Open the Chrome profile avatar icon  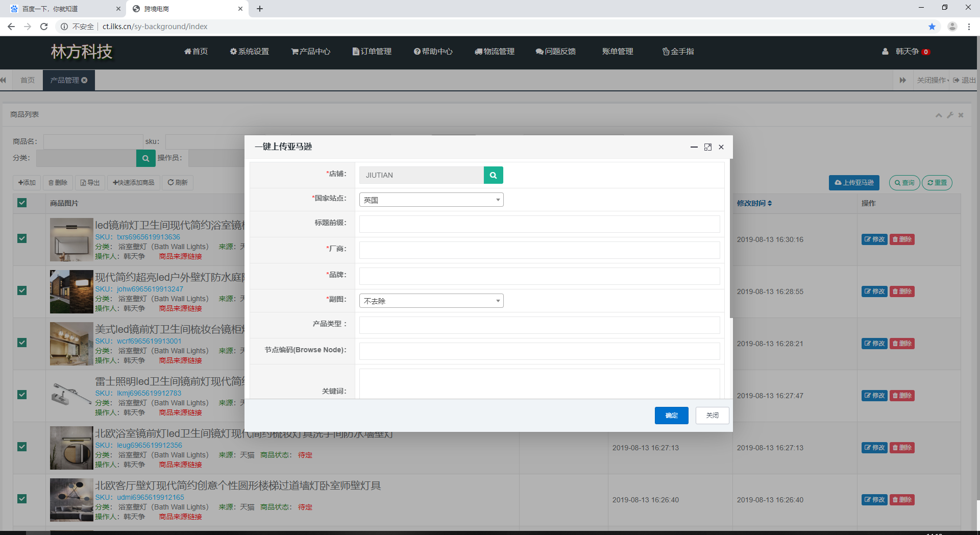pyautogui.click(x=952, y=27)
